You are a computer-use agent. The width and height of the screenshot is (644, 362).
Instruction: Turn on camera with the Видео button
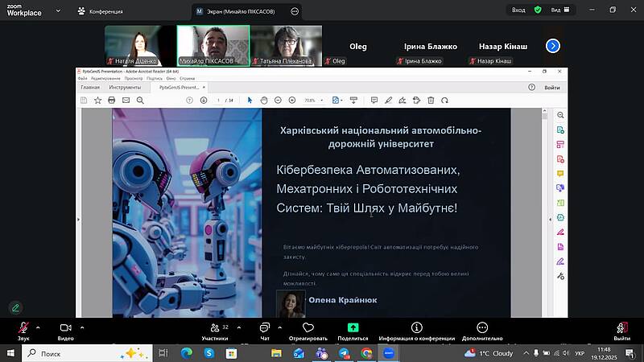65,329
